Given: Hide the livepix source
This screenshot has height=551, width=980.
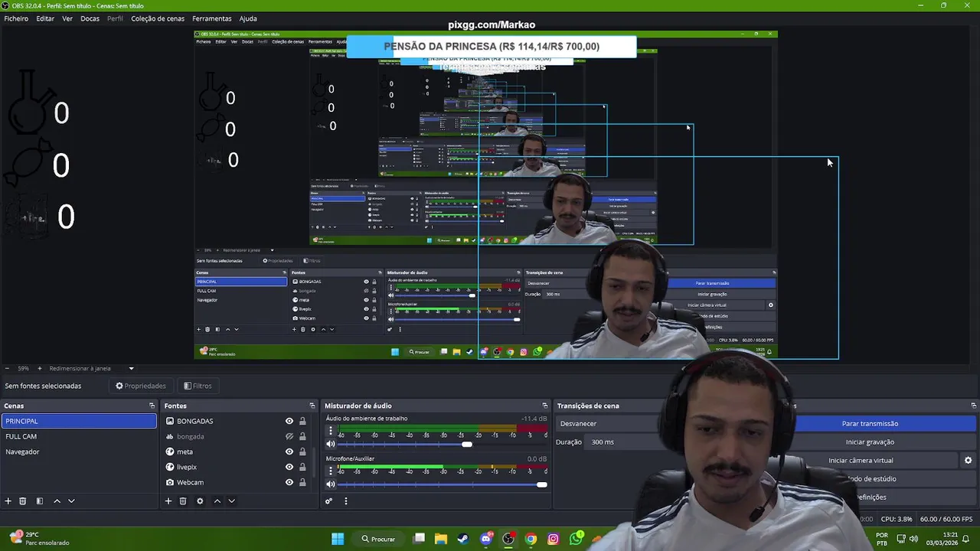Looking at the screenshot, I should [x=289, y=467].
